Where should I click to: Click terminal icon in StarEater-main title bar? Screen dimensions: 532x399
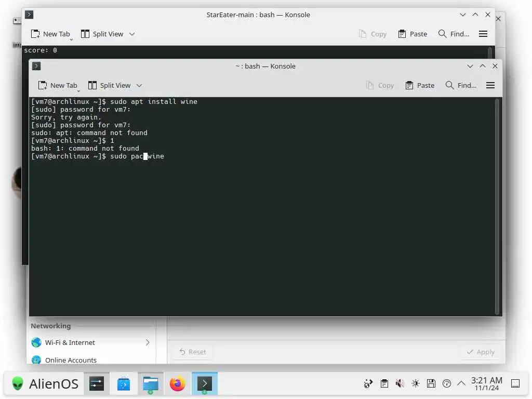[29, 15]
